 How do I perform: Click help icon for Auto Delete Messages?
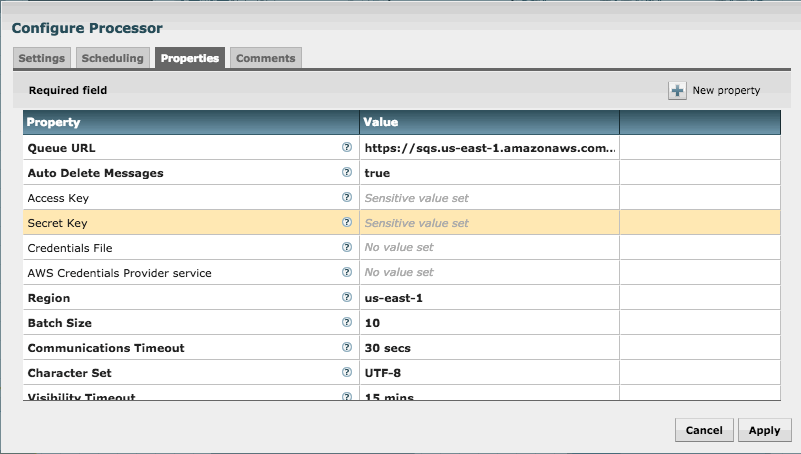tap(347, 172)
